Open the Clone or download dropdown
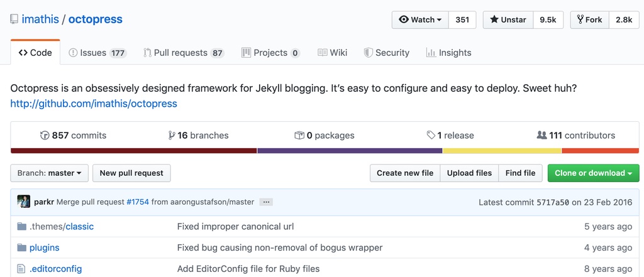644x277 pixels. 592,173
